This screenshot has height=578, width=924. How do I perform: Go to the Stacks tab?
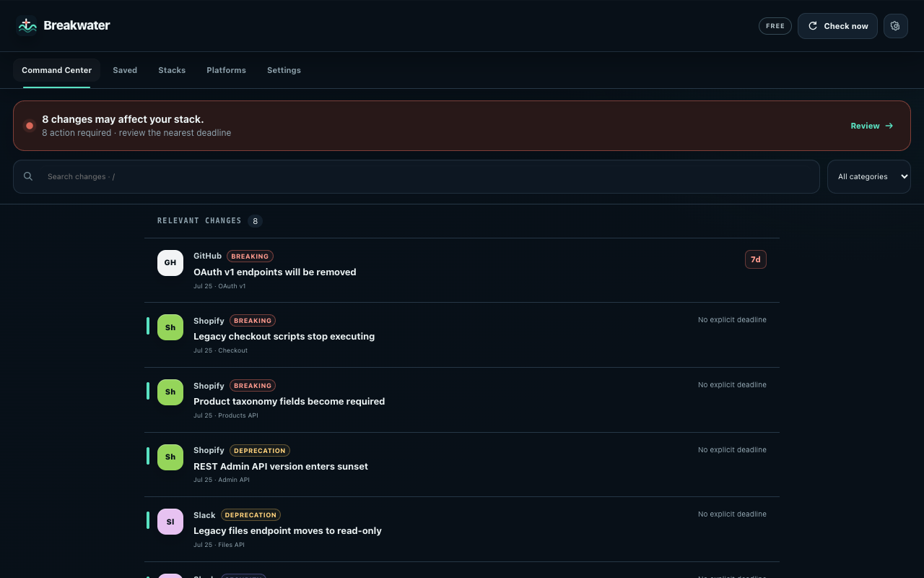point(172,70)
